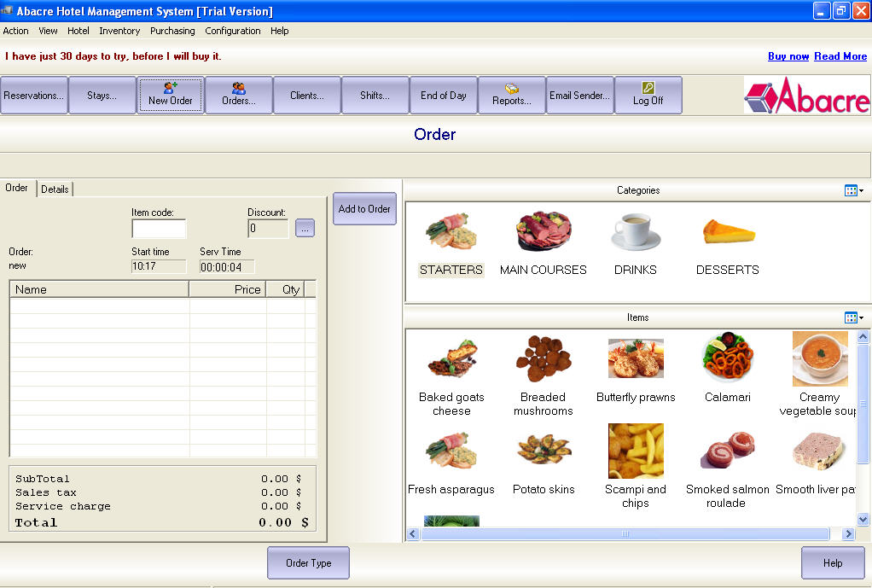The height and width of the screenshot is (588, 872).
Task: Open the New Order toolbar button
Action: pos(170,95)
